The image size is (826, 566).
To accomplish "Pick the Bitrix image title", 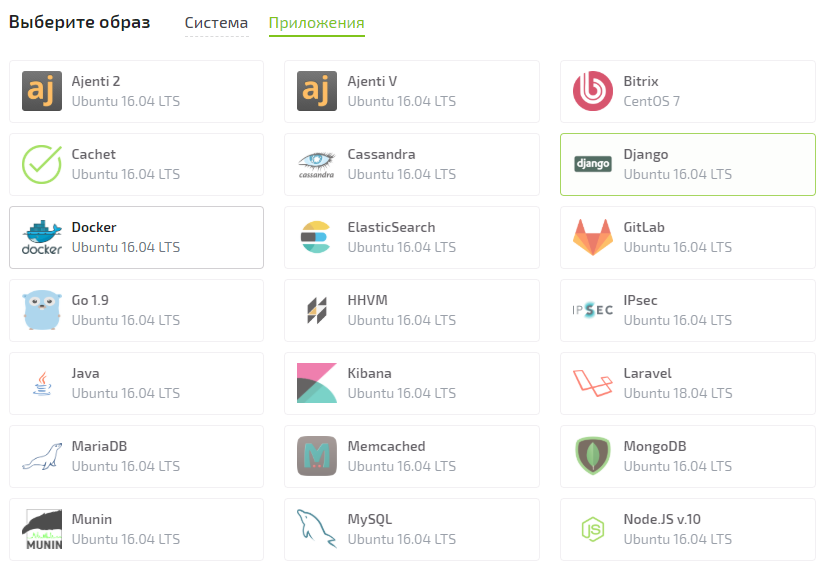I will click(641, 81).
